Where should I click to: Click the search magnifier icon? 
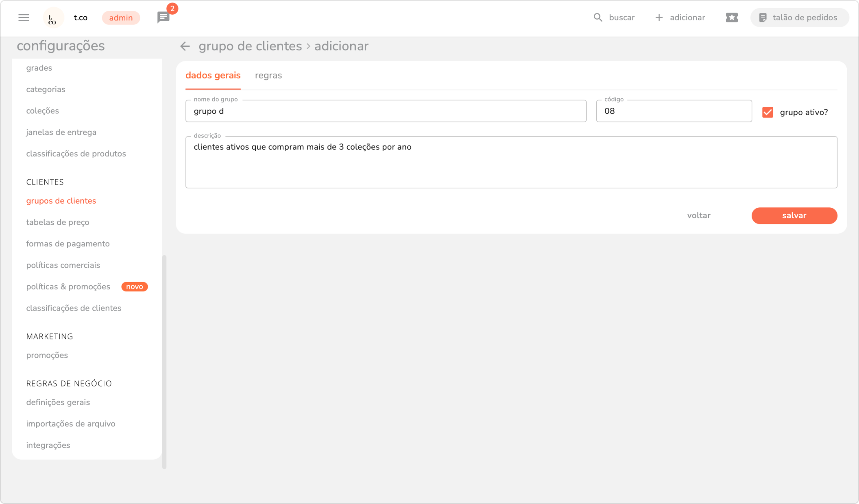click(597, 17)
